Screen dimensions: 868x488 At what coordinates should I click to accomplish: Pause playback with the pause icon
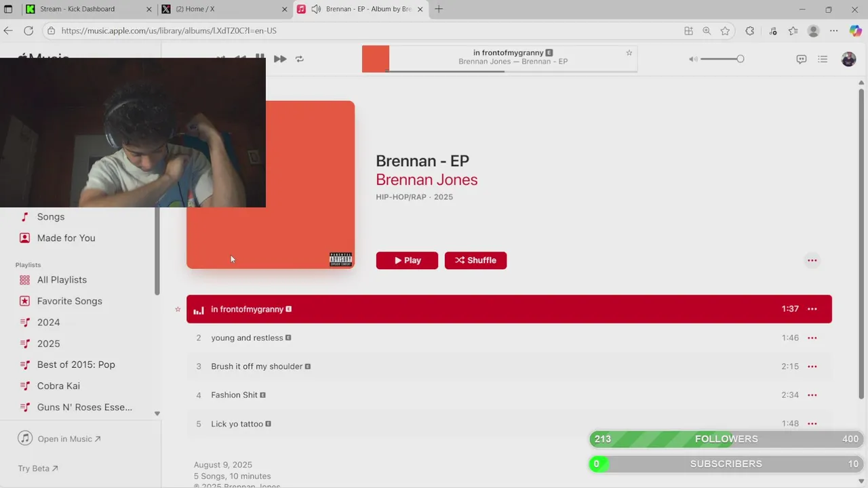pyautogui.click(x=260, y=57)
